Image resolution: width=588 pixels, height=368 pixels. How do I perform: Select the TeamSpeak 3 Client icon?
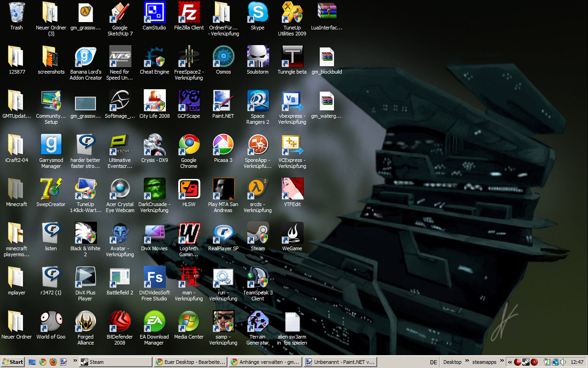[258, 277]
